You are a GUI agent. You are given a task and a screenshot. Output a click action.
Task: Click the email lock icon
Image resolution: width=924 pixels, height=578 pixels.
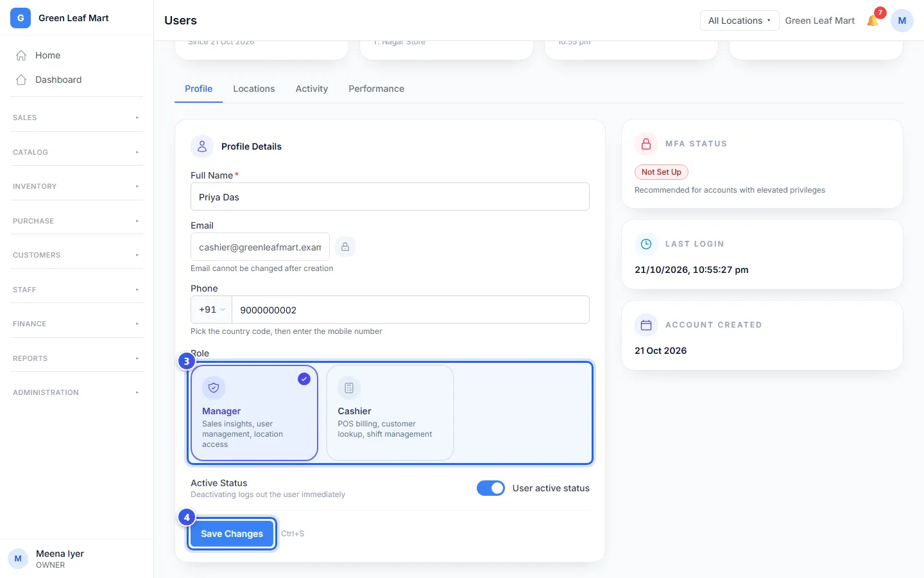tap(345, 247)
